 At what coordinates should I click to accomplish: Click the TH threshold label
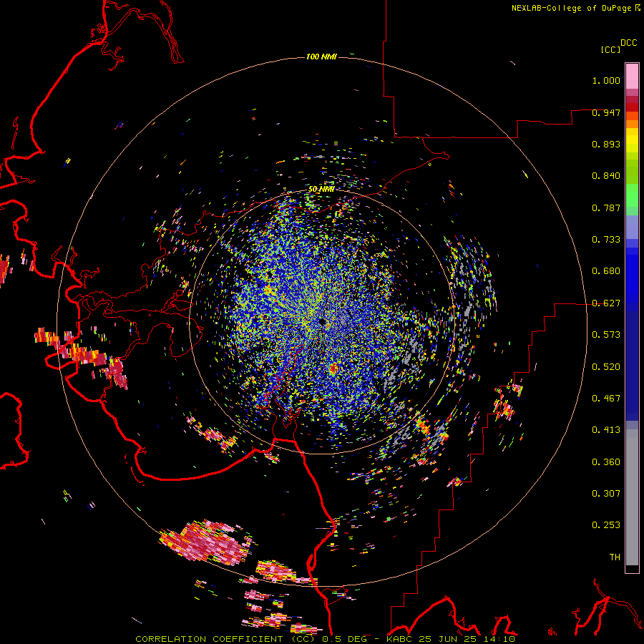tap(615, 557)
